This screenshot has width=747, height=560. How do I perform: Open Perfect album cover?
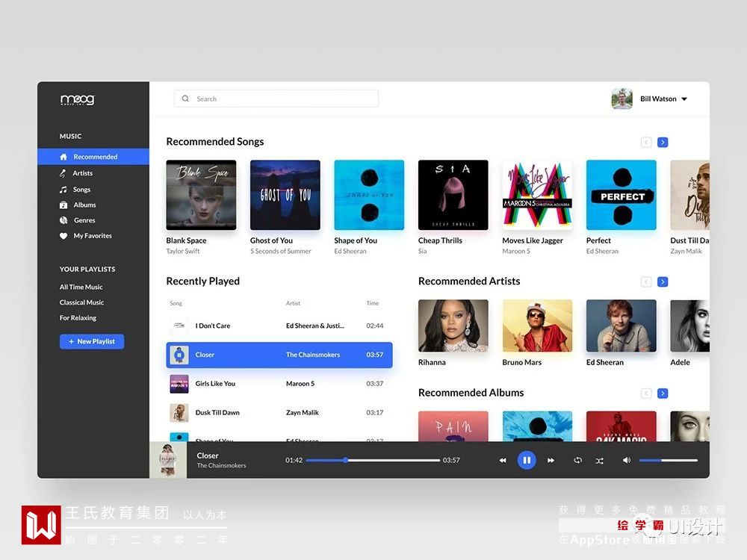pos(622,195)
